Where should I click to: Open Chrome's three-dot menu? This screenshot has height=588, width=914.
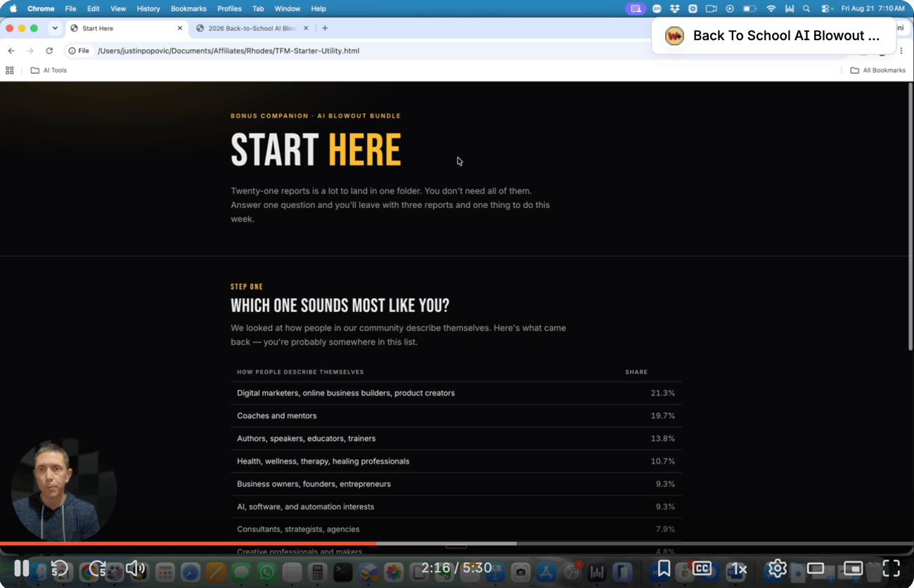pos(901,51)
